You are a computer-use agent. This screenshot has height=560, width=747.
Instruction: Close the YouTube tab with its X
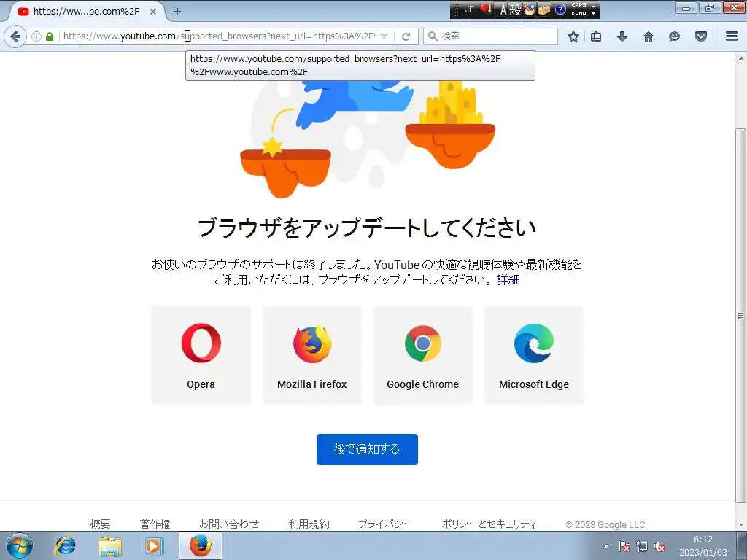tap(153, 12)
